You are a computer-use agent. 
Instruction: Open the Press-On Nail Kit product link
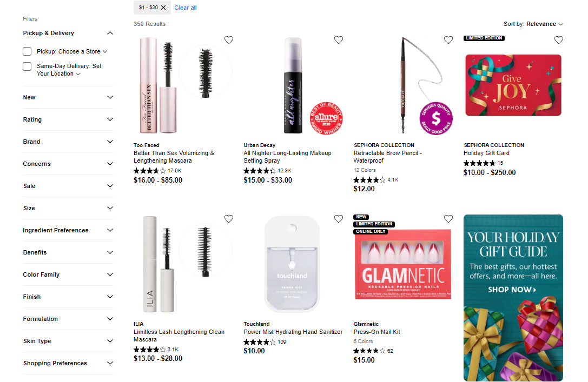pyautogui.click(x=377, y=332)
